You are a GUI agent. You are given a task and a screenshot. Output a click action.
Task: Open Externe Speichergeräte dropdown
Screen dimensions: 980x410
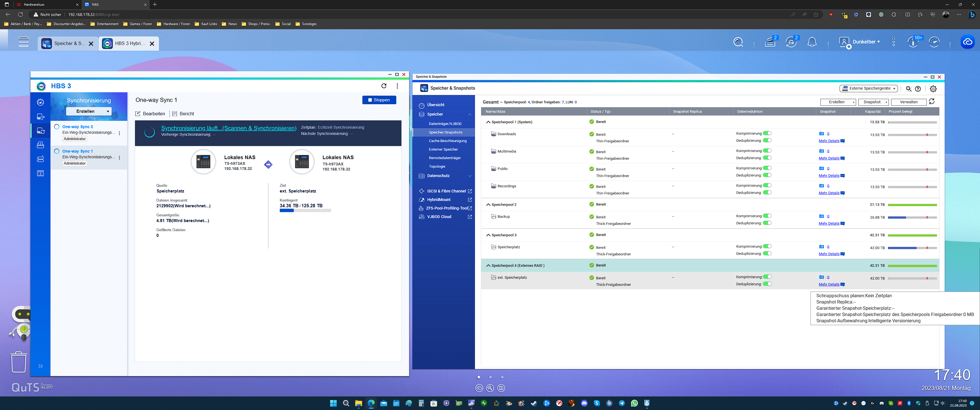pos(869,88)
